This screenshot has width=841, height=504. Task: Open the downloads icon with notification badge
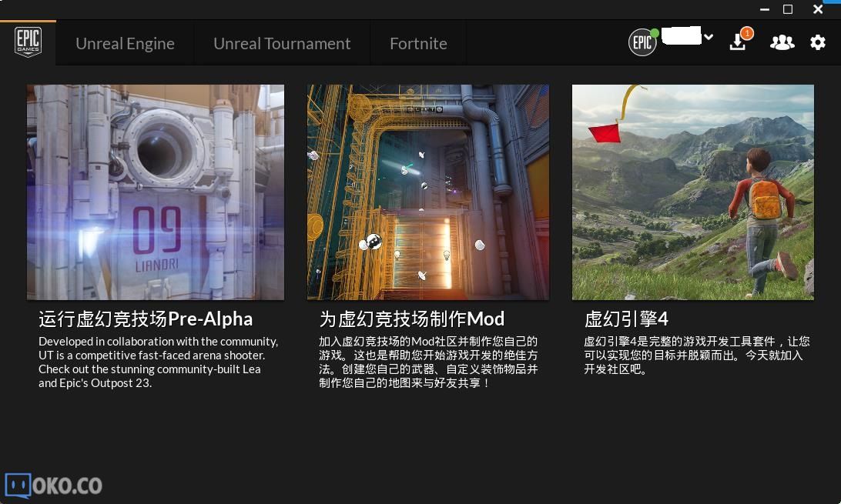point(738,42)
